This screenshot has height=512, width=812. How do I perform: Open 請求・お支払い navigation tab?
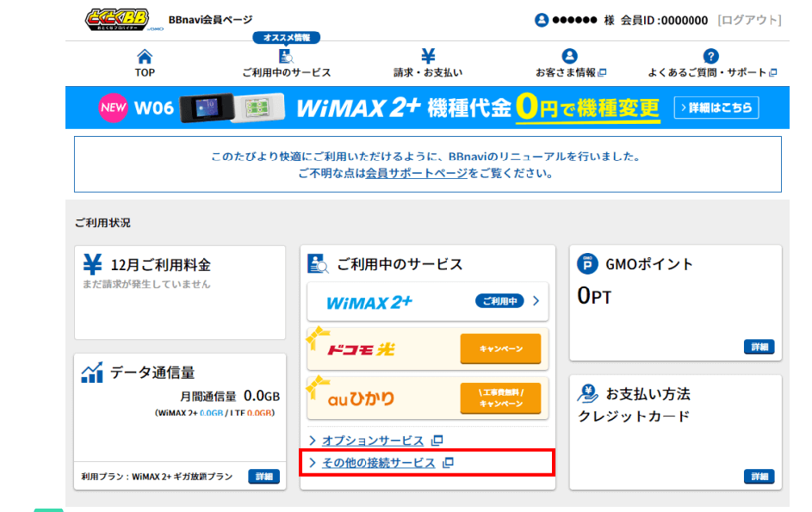(x=428, y=63)
